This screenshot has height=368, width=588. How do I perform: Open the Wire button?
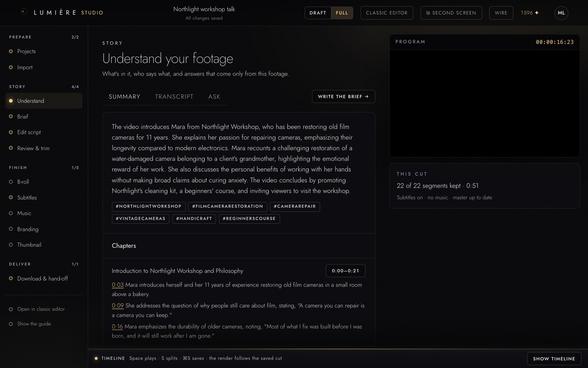pos(501,13)
